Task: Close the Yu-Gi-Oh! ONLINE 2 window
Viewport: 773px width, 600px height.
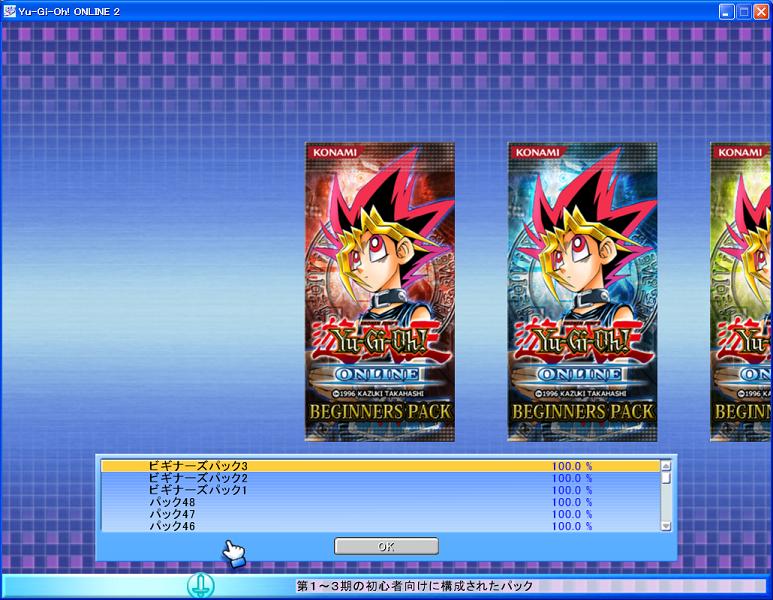Action: coord(761,12)
